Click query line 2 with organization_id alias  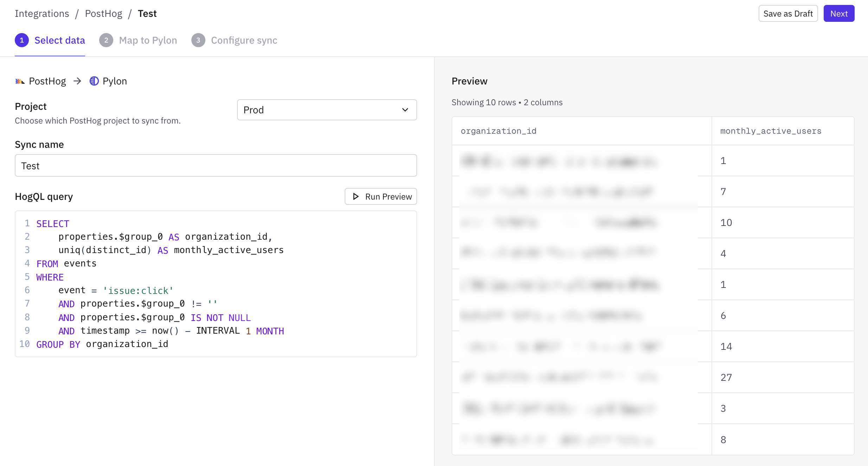pos(165,237)
